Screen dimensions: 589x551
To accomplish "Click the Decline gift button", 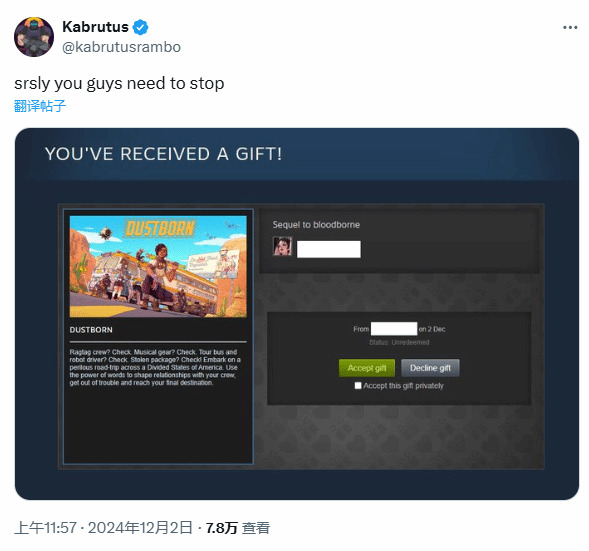I will [x=430, y=368].
